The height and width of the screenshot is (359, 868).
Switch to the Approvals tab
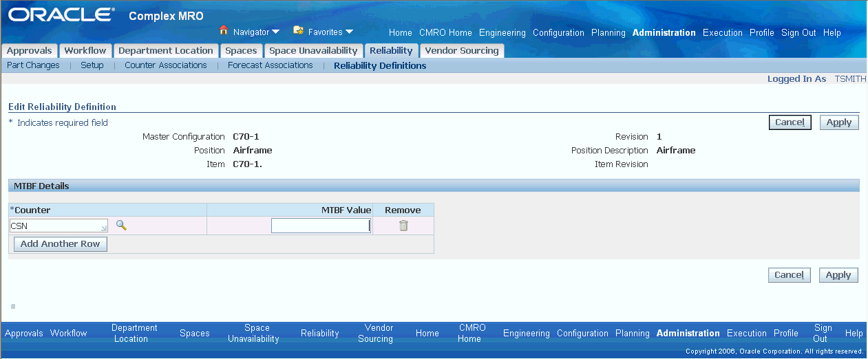[30, 51]
